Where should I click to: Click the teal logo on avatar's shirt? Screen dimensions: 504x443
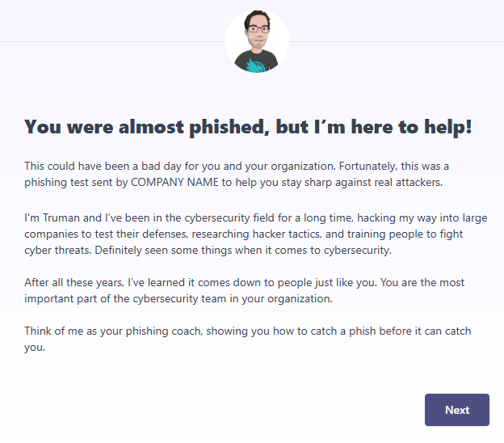[x=256, y=65]
